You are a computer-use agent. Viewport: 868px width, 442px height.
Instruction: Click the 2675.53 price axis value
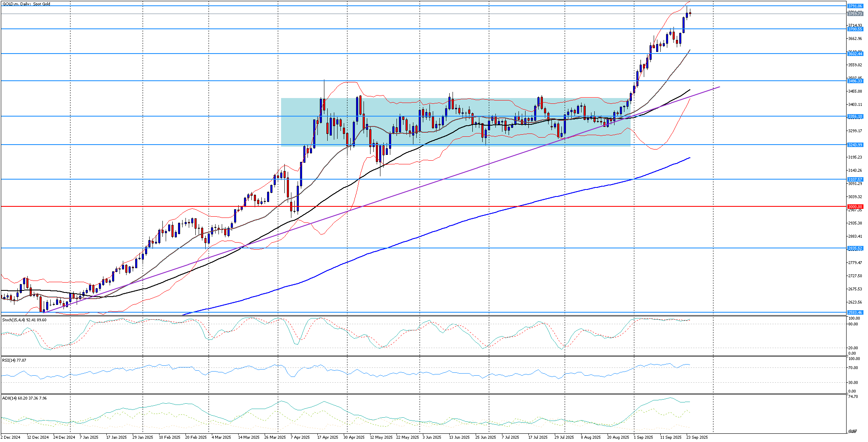point(855,289)
